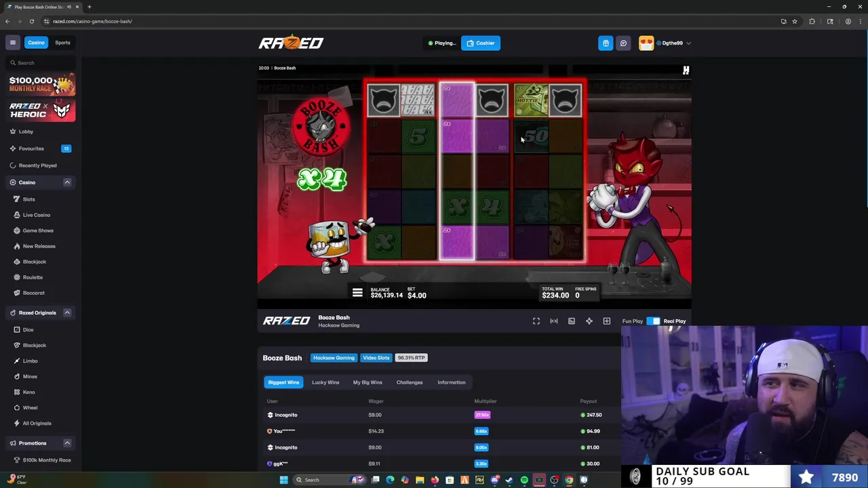Enter fullscreen game mode
This screenshot has height=488, width=868.
(x=536, y=321)
